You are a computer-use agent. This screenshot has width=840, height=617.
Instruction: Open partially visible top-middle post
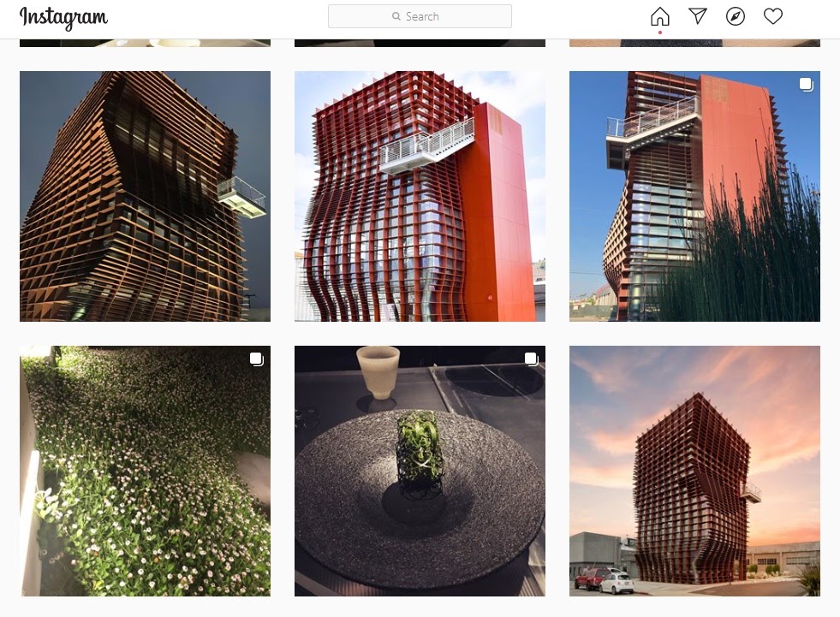[x=420, y=43]
